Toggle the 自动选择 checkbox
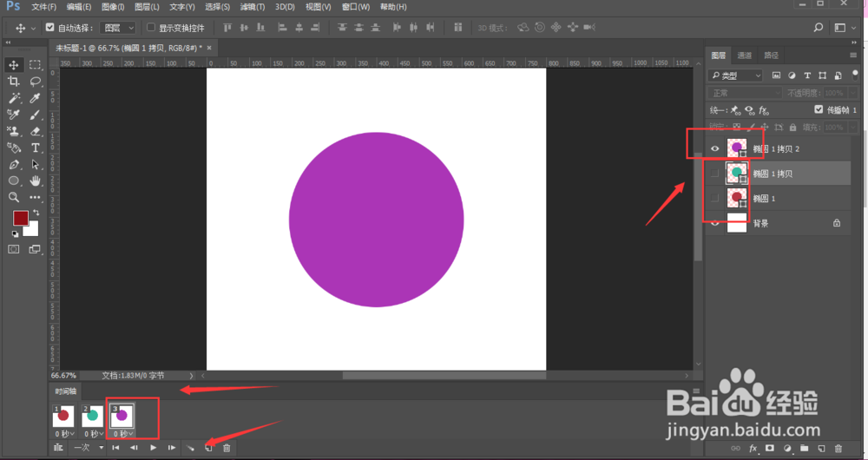 click(49, 27)
